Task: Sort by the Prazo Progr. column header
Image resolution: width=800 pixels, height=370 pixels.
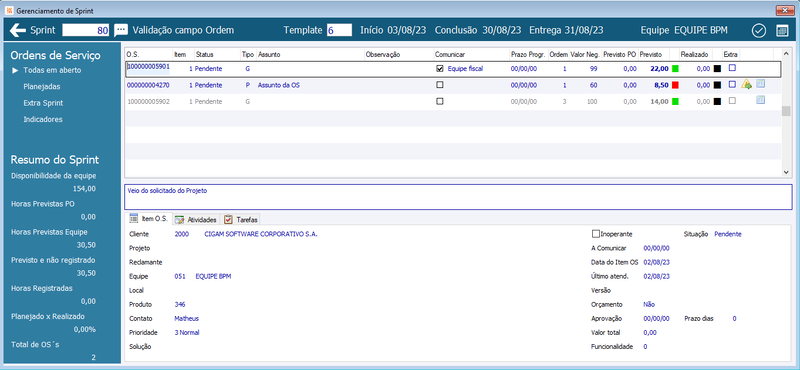Action: (x=529, y=54)
